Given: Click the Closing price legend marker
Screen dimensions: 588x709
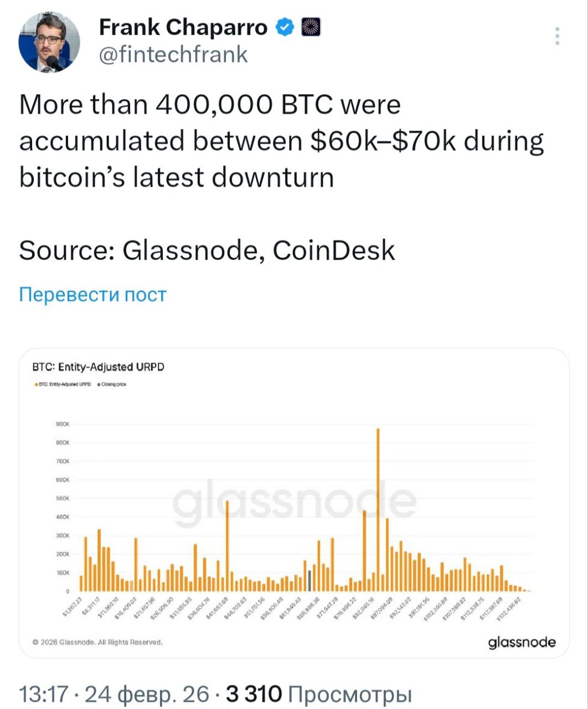Looking at the screenshot, I should pyautogui.click(x=99, y=384).
